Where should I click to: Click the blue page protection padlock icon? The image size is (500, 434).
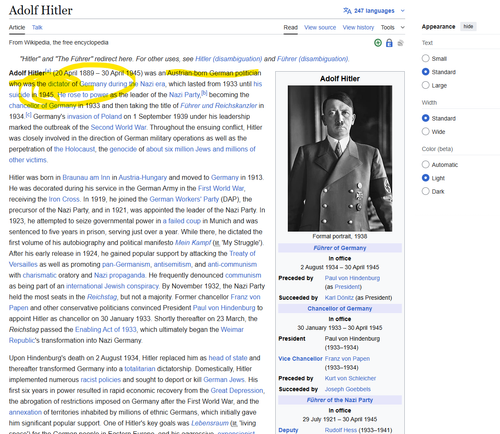click(x=389, y=43)
